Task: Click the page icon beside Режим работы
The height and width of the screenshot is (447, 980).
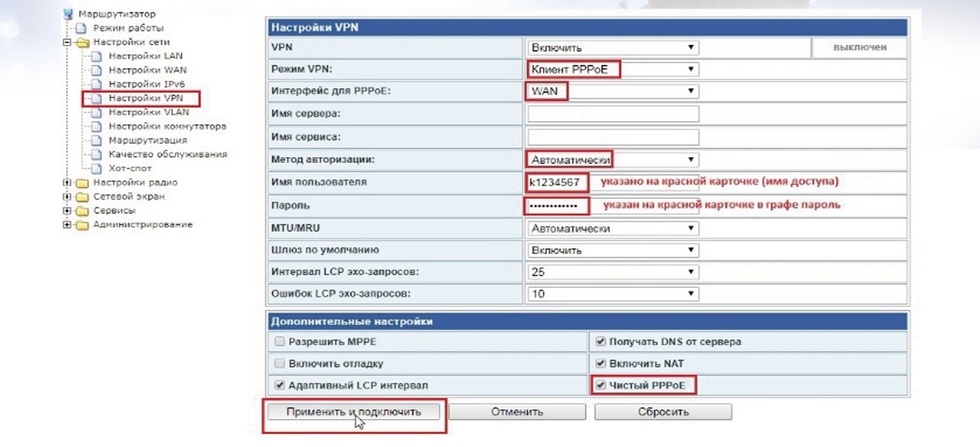Action: click(x=81, y=28)
